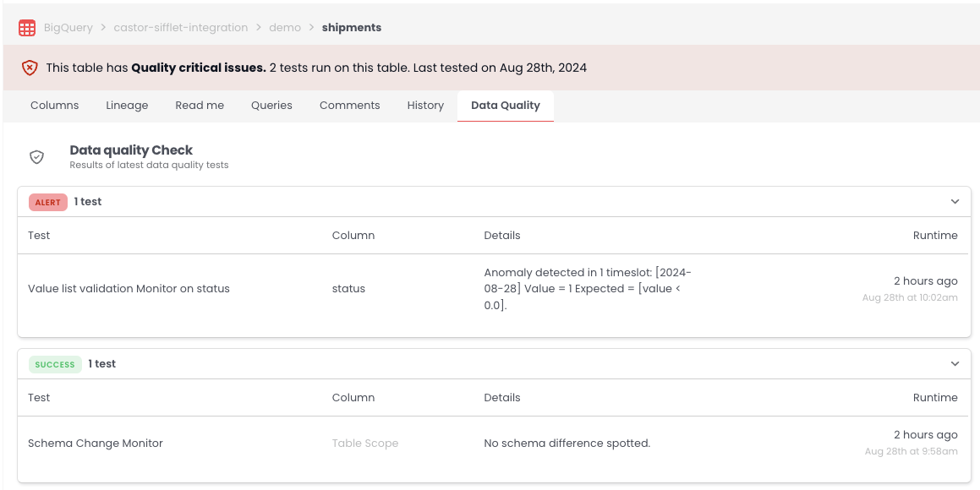Open Value list validation Monitor on status
The width and height of the screenshot is (980, 490).
129,289
